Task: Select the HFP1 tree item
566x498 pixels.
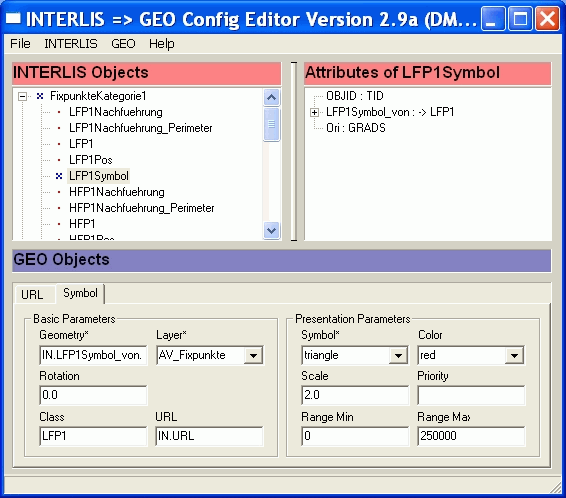Action: coord(82,224)
